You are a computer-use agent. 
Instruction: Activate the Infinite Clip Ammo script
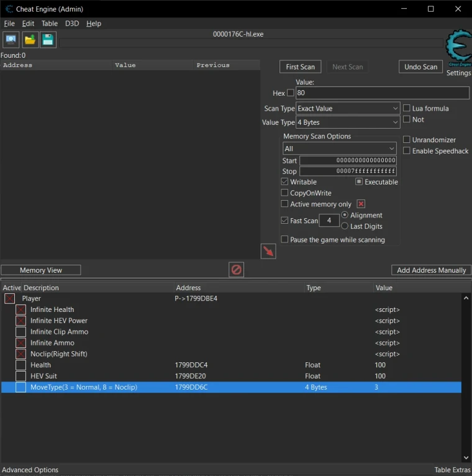[x=20, y=332]
